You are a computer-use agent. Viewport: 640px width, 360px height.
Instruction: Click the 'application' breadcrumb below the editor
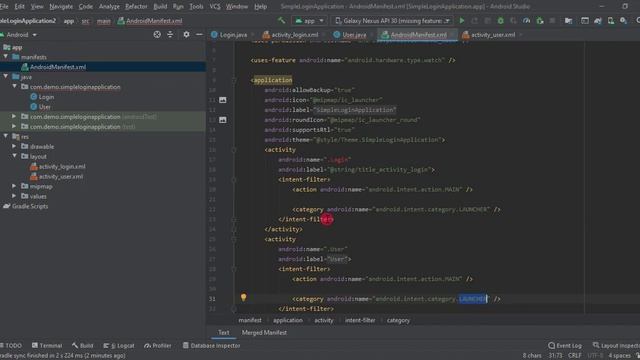[x=288, y=320]
